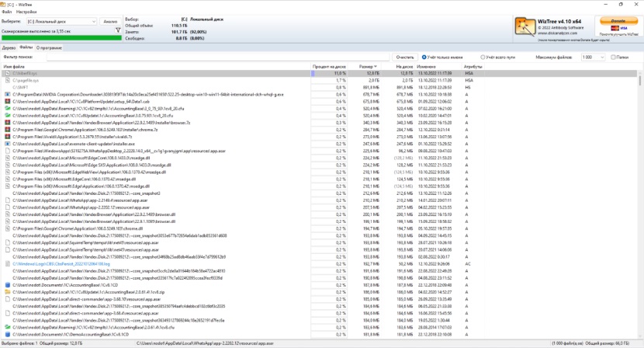644x348 pixels.
Task: Click the vivaldi.7z archive file icon
Action: tap(7, 137)
